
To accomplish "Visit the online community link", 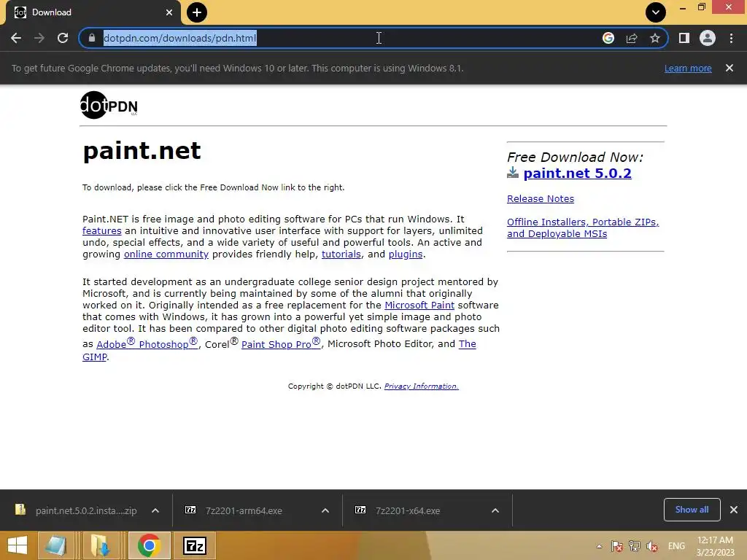I will [166, 254].
